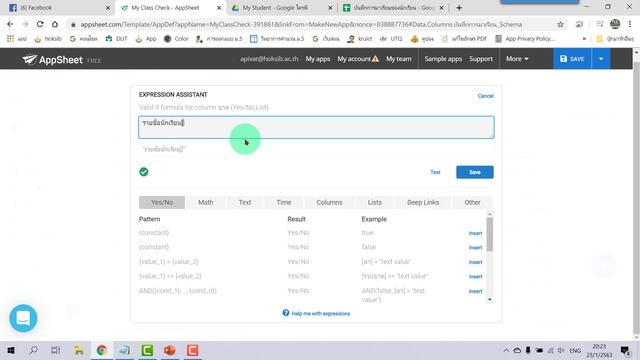
Task: Insert the value_1 <> value_2 pattern
Action: pos(475,277)
